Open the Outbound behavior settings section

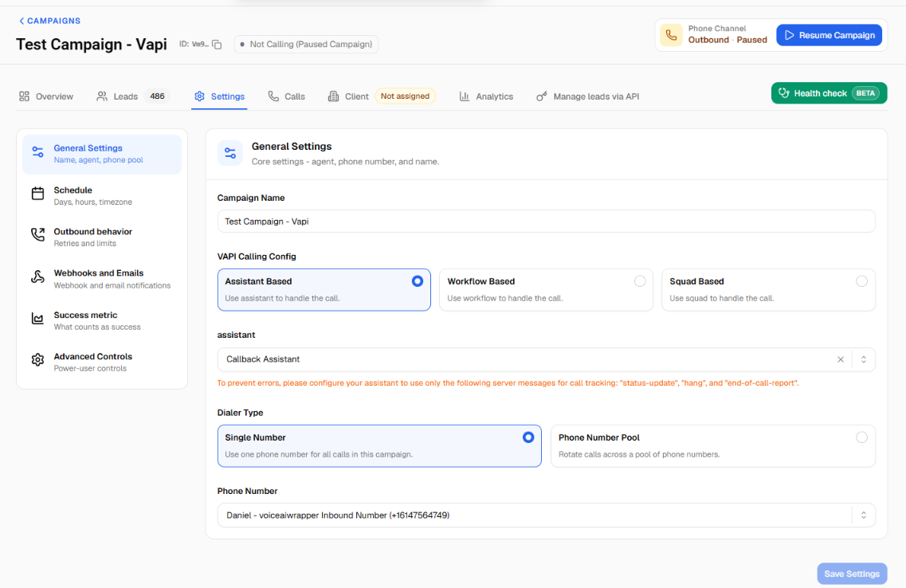coord(102,237)
